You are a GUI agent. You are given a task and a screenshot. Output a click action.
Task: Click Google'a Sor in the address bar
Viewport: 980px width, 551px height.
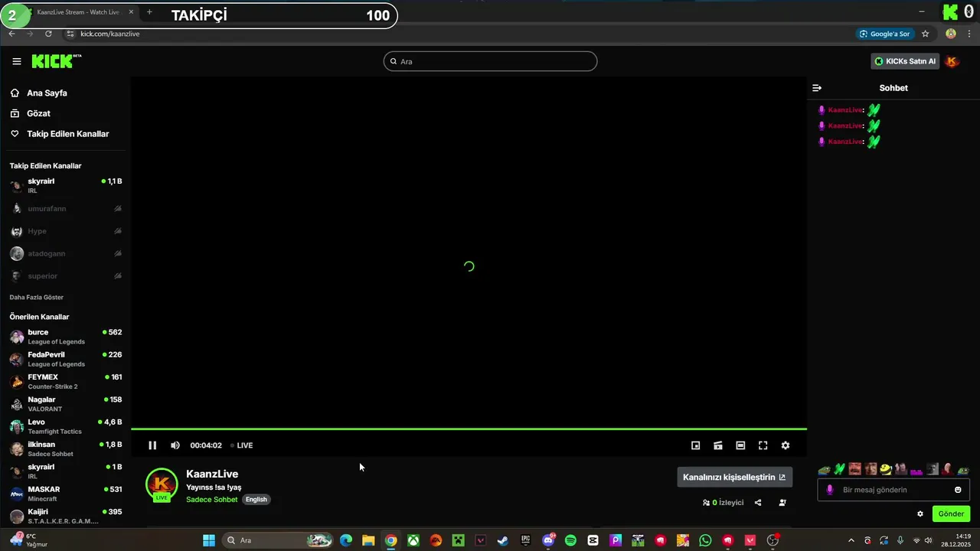click(885, 34)
